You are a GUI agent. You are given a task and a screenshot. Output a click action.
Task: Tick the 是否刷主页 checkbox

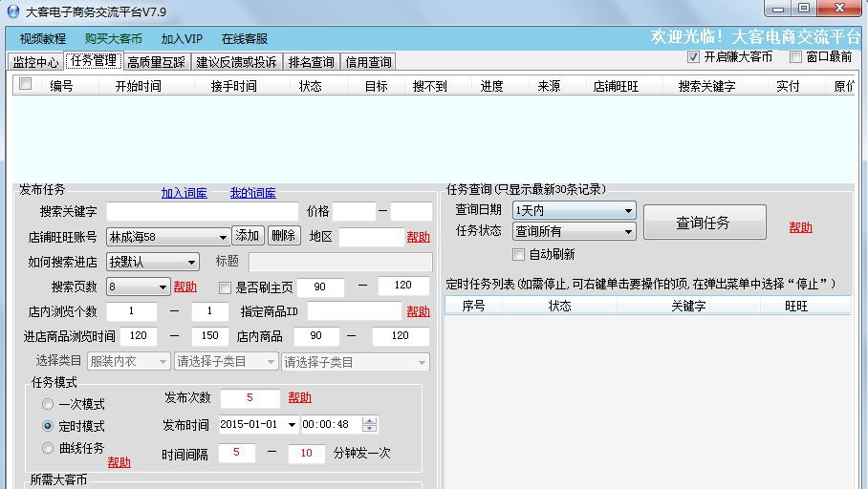[226, 287]
